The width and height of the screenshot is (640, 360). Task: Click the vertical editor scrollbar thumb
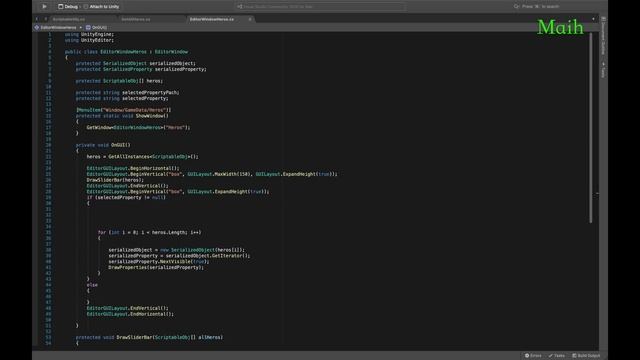tap(591, 128)
